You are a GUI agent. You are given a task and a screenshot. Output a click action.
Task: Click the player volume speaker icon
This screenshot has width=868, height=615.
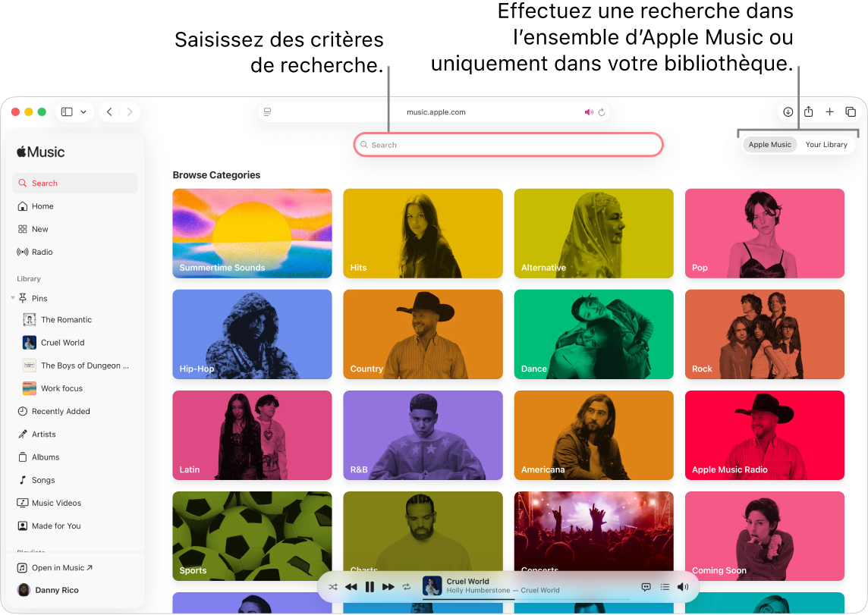tap(683, 587)
